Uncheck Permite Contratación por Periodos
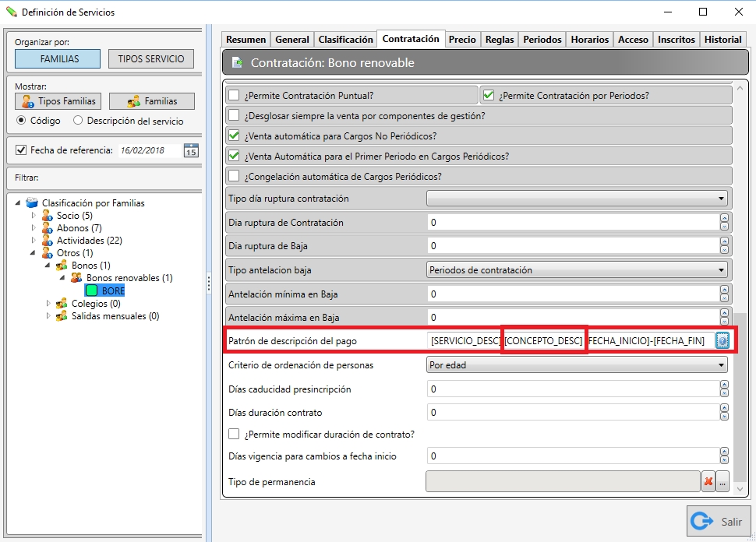Viewport: 756px width, 542px height. pos(489,95)
